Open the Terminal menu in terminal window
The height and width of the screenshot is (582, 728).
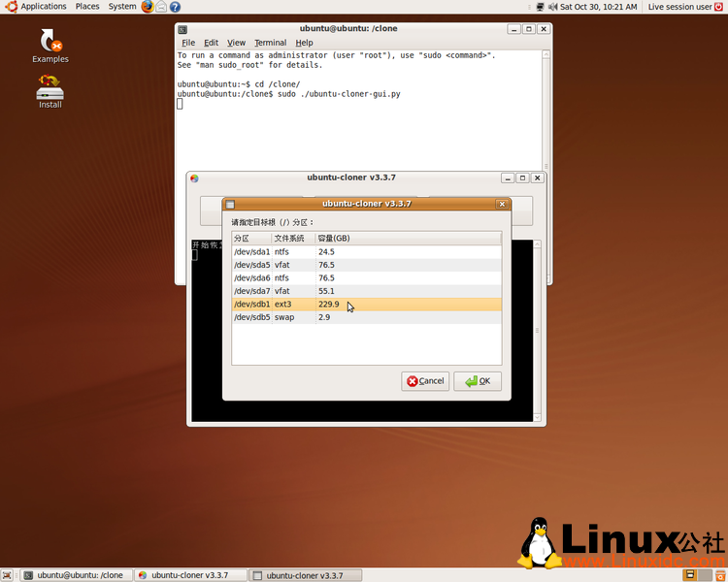[x=270, y=43]
